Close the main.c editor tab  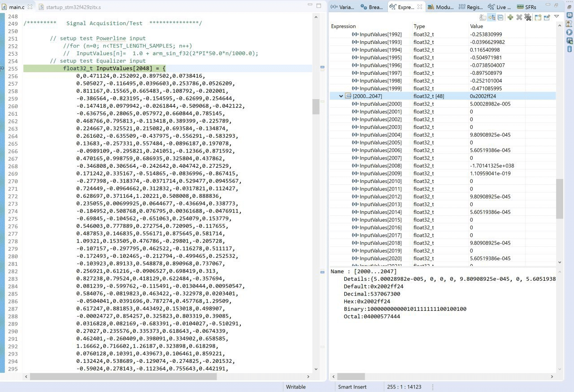pos(30,7)
